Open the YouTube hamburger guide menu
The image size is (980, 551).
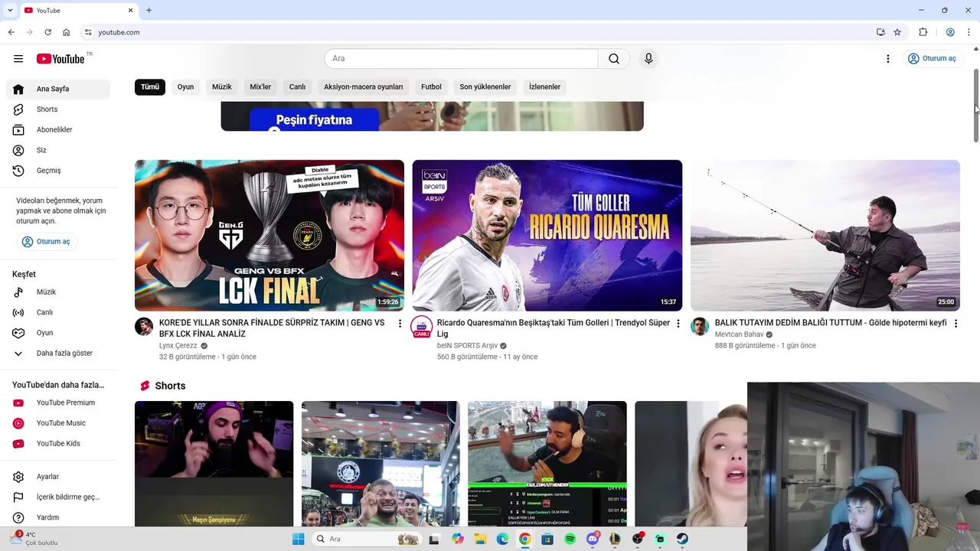click(x=18, y=59)
